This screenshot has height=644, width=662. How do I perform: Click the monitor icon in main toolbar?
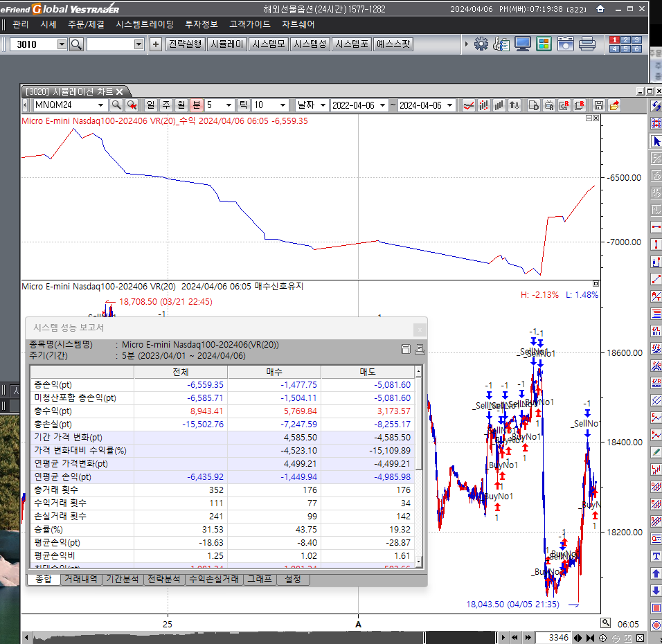coord(523,44)
